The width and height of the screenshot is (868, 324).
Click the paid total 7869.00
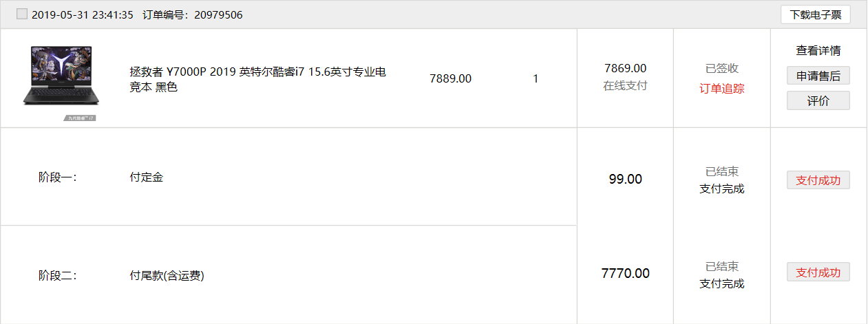pyautogui.click(x=625, y=68)
